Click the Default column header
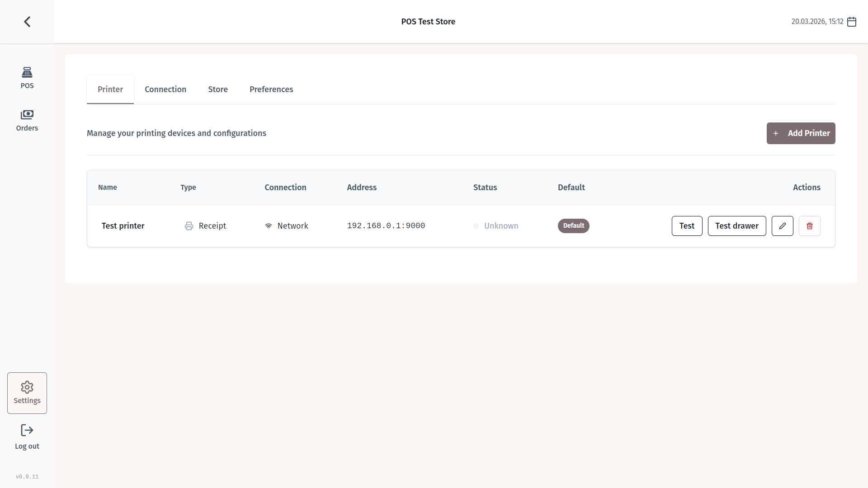Viewport: 868px width, 488px height. coord(571,188)
